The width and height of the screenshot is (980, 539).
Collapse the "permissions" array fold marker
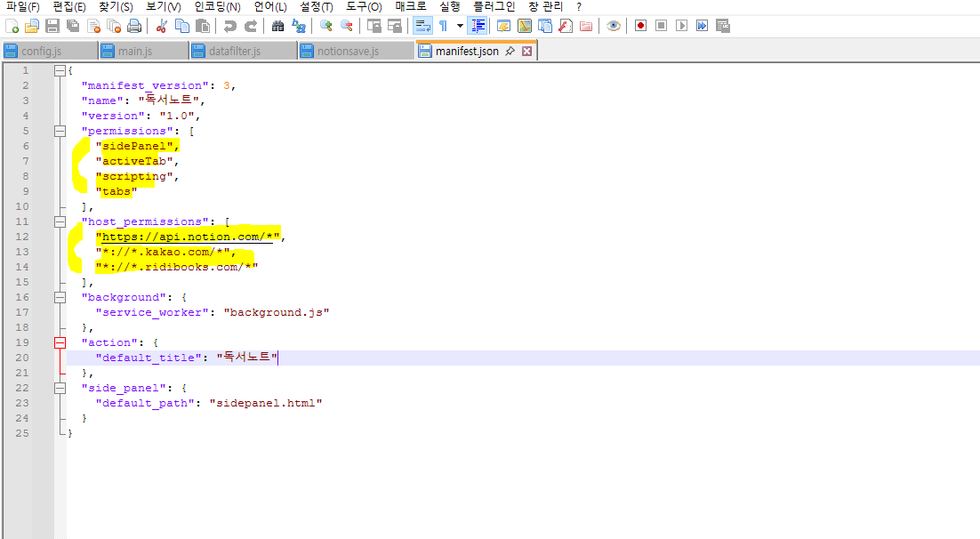pos(60,132)
